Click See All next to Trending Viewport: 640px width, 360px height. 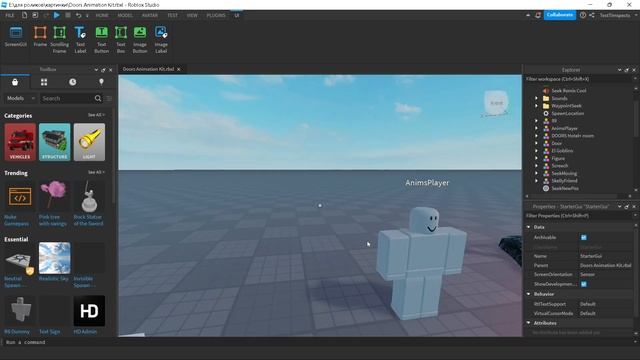(x=96, y=172)
